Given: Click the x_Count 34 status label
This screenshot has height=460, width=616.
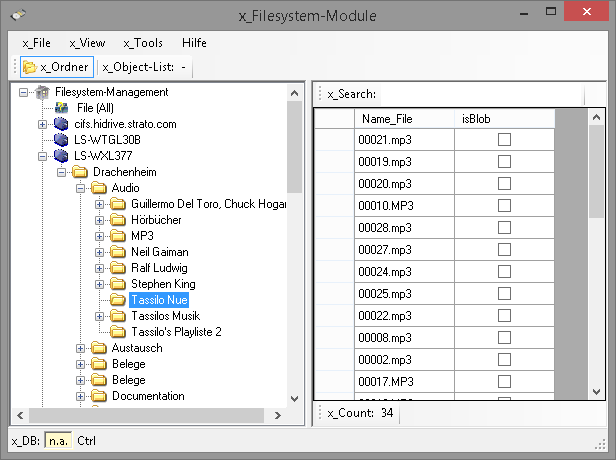Looking at the screenshot, I should (x=360, y=413).
